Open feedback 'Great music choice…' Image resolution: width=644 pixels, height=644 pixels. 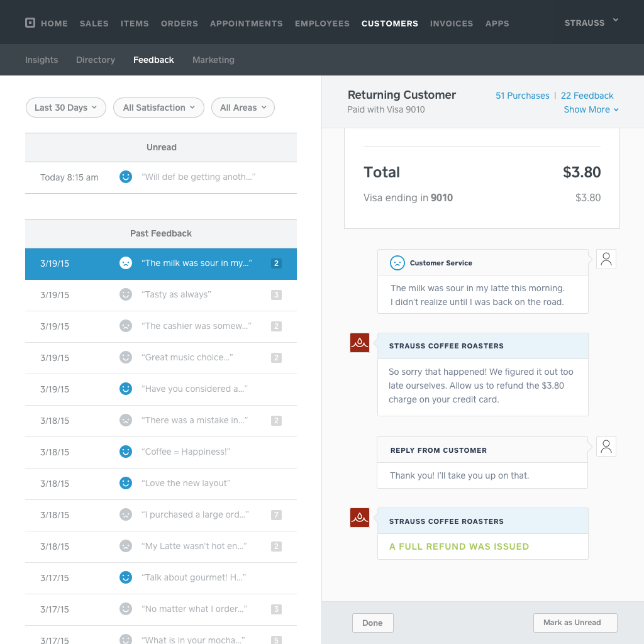(161, 358)
